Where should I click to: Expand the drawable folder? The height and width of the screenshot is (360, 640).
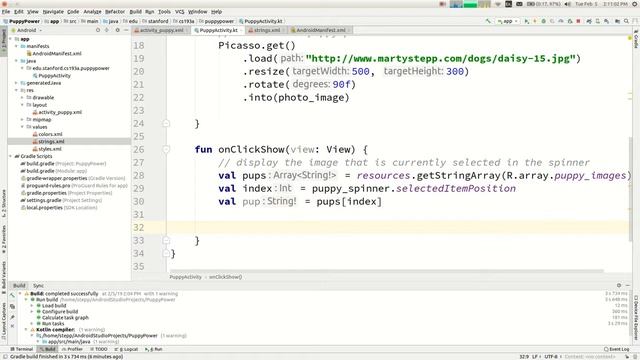[22, 98]
